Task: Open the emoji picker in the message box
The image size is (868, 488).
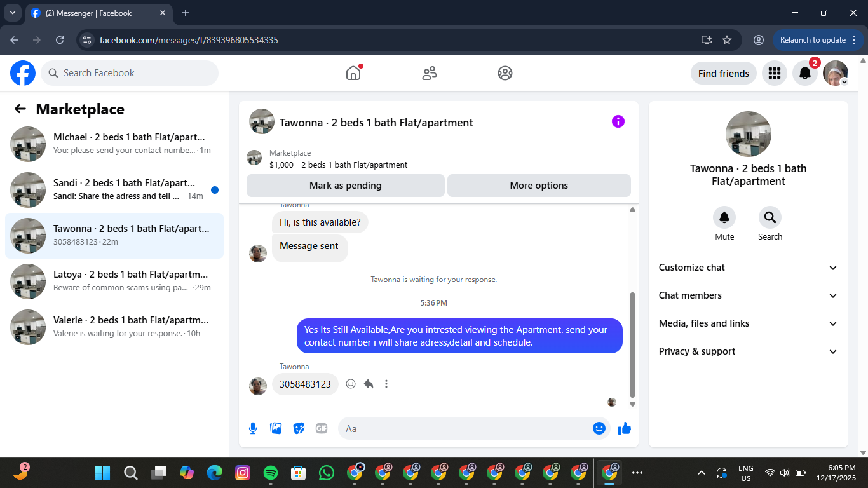Action: [x=599, y=428]
